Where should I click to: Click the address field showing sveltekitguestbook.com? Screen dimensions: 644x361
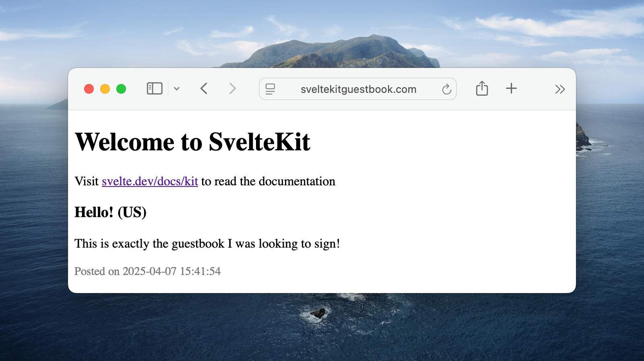coord(357,89)
